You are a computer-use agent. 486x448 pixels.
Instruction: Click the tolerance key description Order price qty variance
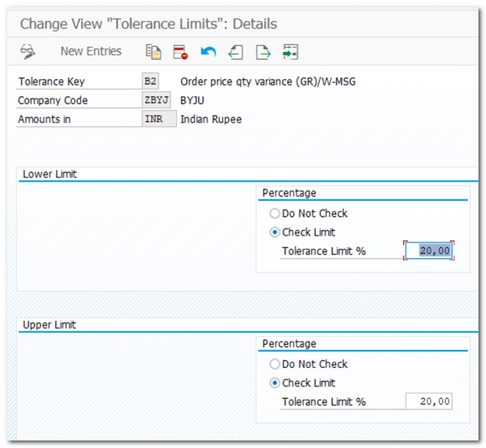pos(268,82)
